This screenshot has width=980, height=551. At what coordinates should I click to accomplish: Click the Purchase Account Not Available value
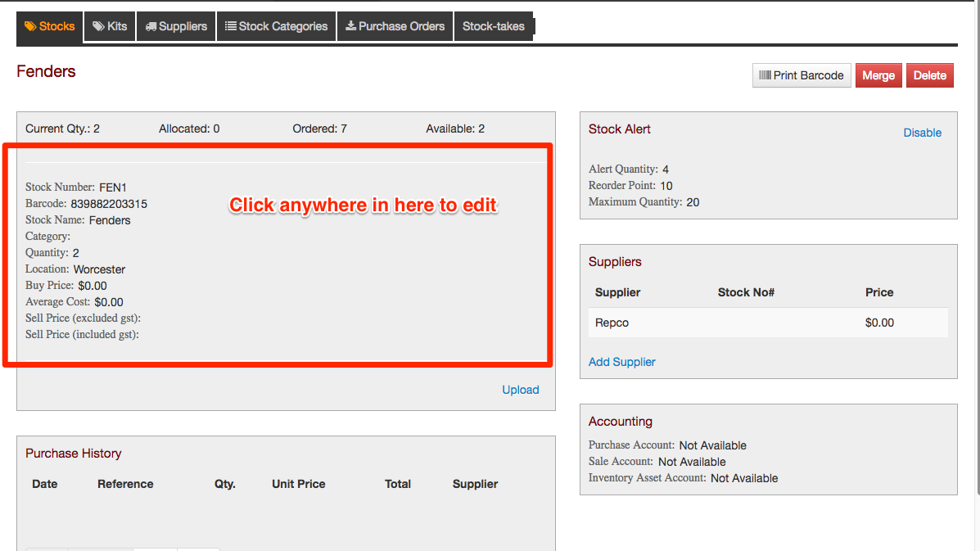coord(712,445)
